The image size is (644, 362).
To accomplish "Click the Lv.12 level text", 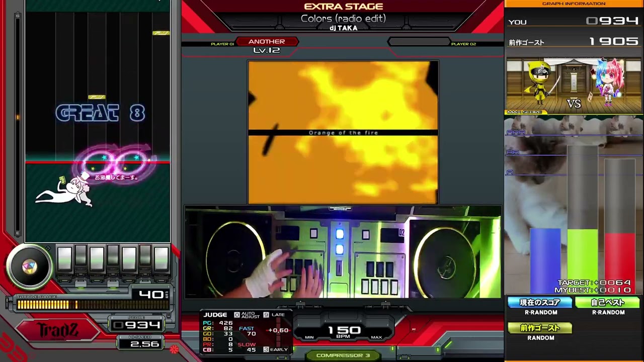I will click(x=267, y=50).
